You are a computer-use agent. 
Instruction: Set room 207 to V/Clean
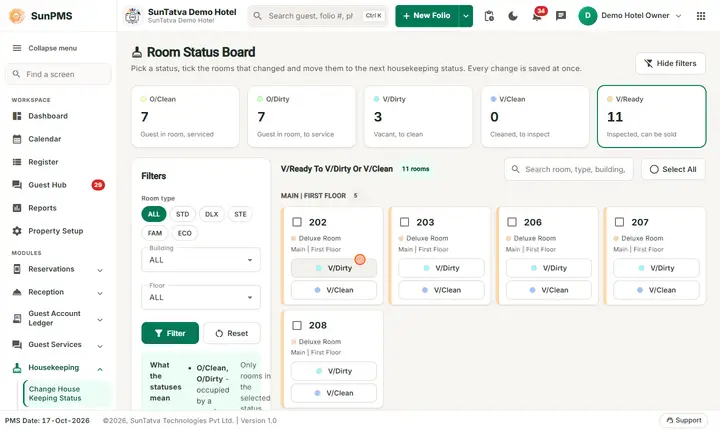pyautogui.click(x=656, y=290)
